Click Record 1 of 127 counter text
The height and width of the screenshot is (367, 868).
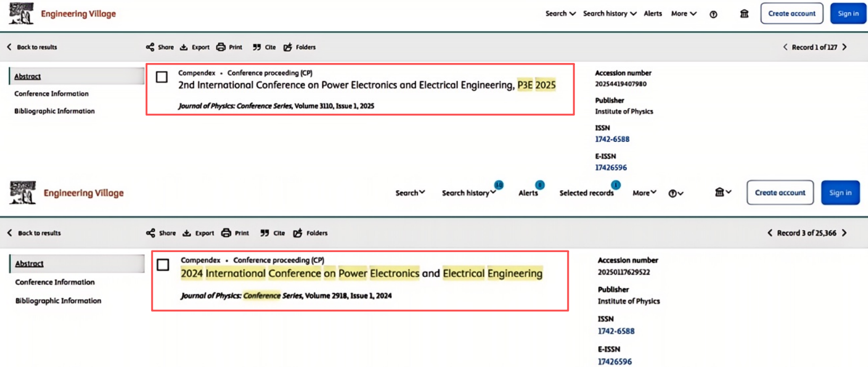pyautogui.click(x=814, y=47)
